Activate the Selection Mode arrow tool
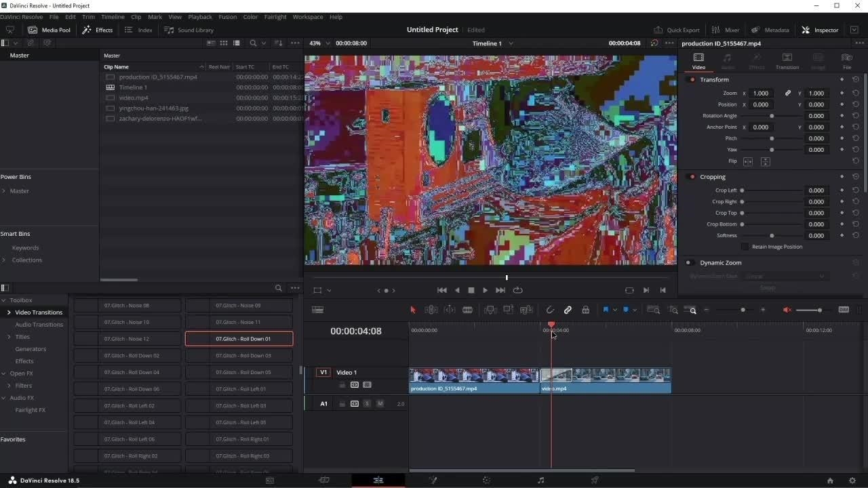The width and height of the screenshot is (868, 488). click(x=412, y=310)
